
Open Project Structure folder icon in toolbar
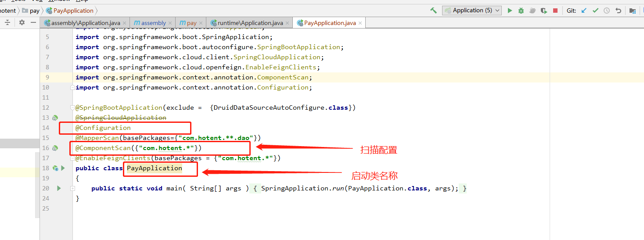[x=633, y=11]
